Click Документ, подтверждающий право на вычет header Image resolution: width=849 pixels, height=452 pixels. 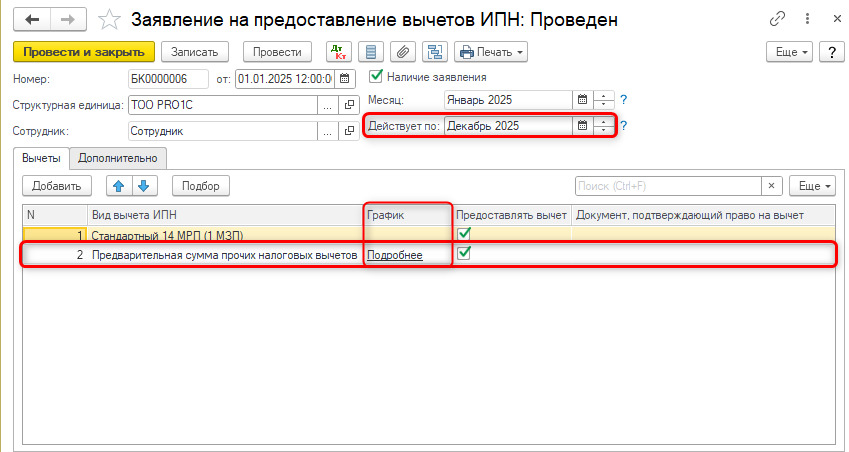tap(703, 215)
